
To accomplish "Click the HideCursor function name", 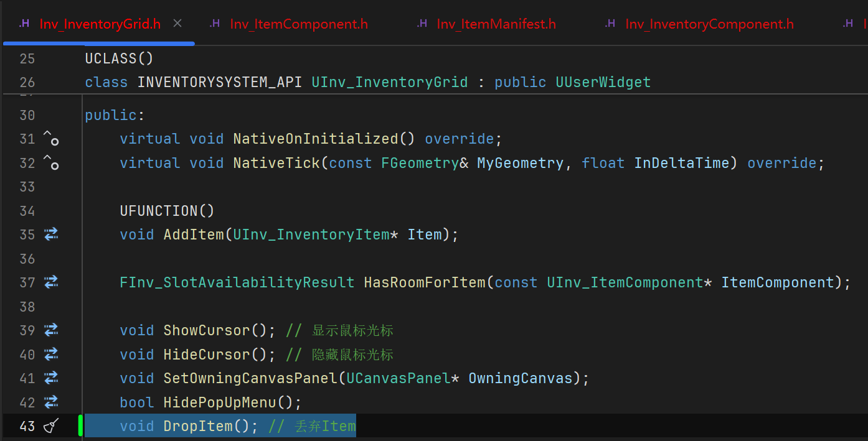I will 207,354.
